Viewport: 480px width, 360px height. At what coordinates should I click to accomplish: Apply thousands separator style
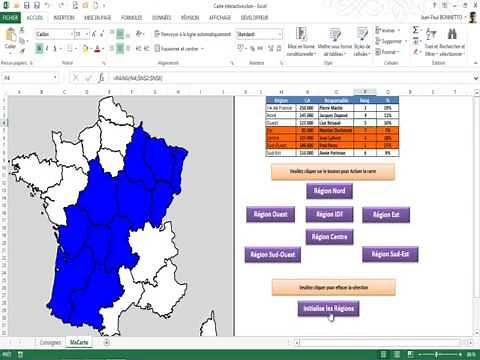[260, 49]
